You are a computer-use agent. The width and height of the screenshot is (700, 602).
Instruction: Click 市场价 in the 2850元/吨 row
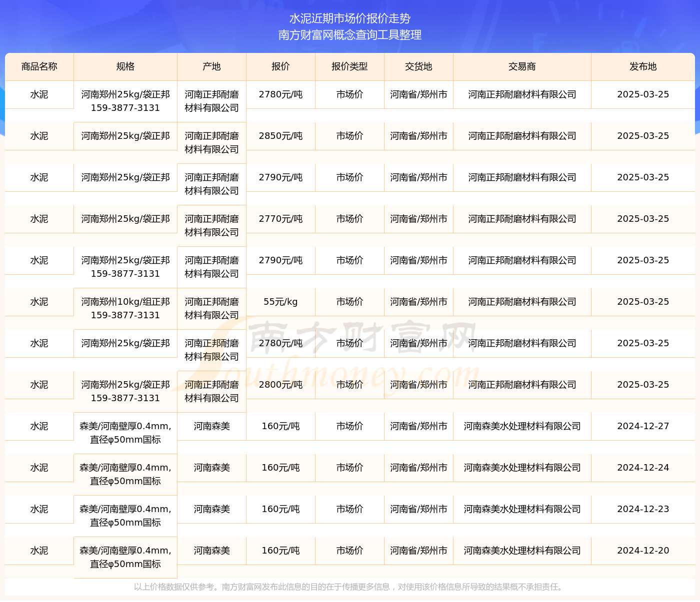click(x=349, y=136)
